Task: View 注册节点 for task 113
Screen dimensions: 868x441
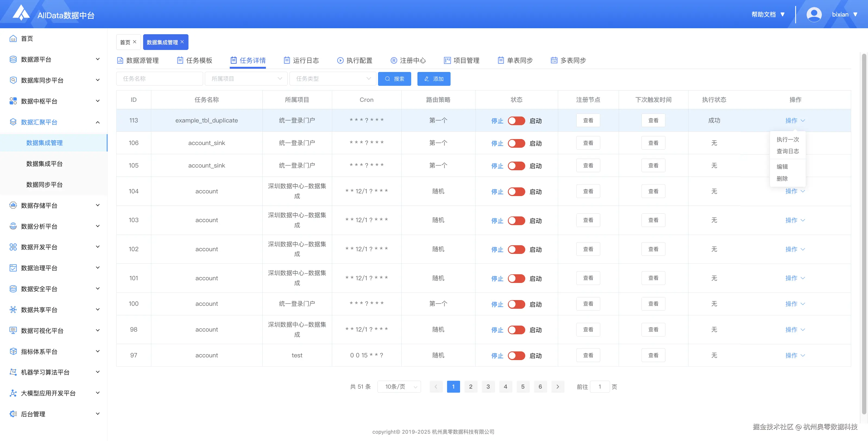Action: click(x=588, y=120)
